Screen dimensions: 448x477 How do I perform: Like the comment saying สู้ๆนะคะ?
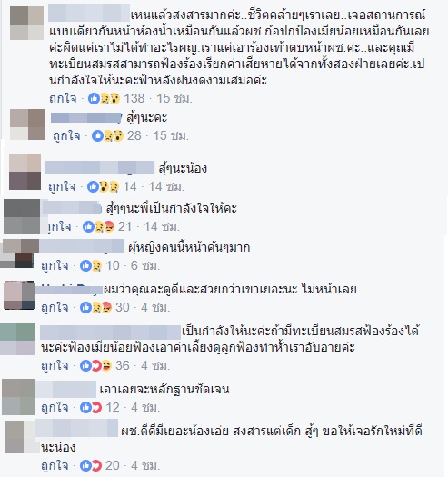(x=66, y=135)
